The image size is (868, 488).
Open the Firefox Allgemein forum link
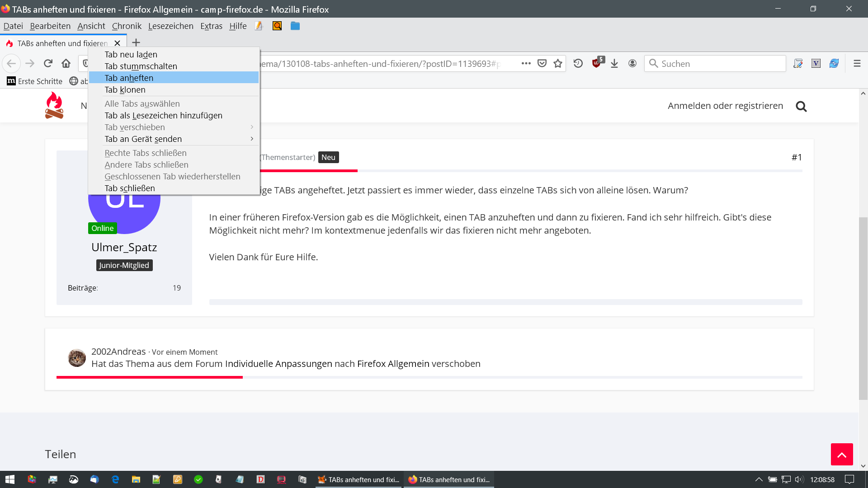393,364
